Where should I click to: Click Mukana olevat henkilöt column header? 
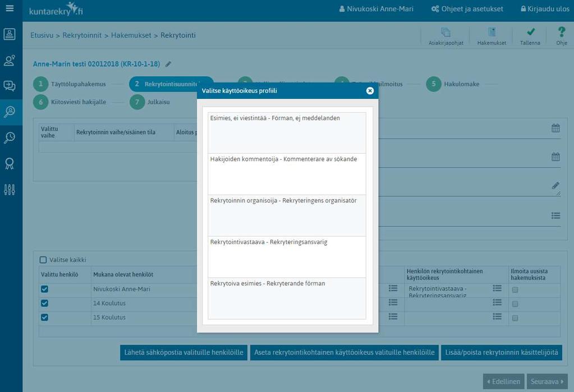point(123,274)
